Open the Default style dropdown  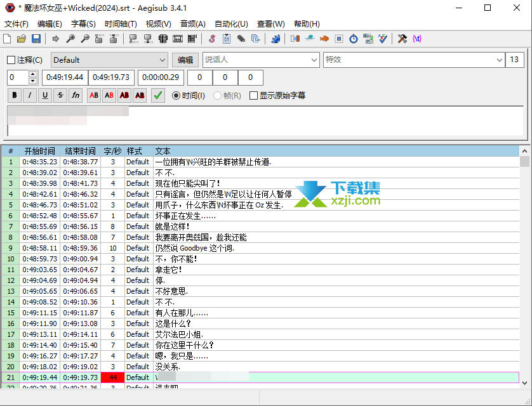pos(109,60)
